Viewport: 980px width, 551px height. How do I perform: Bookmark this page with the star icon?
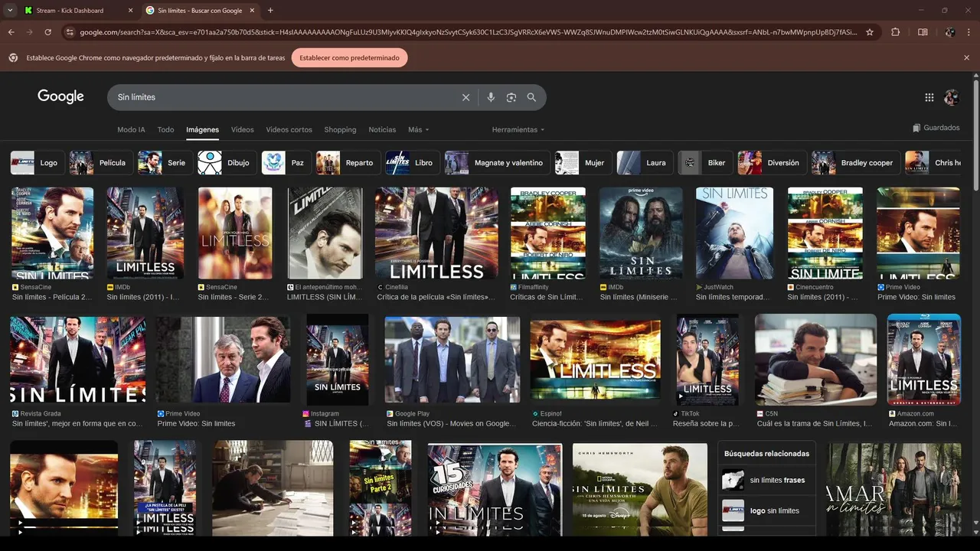point(870,32)
